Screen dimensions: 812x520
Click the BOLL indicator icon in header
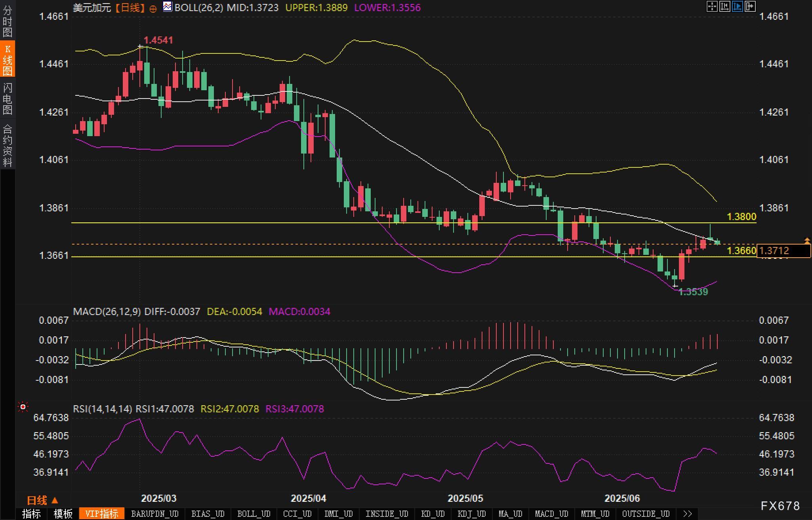pos(168,7)
